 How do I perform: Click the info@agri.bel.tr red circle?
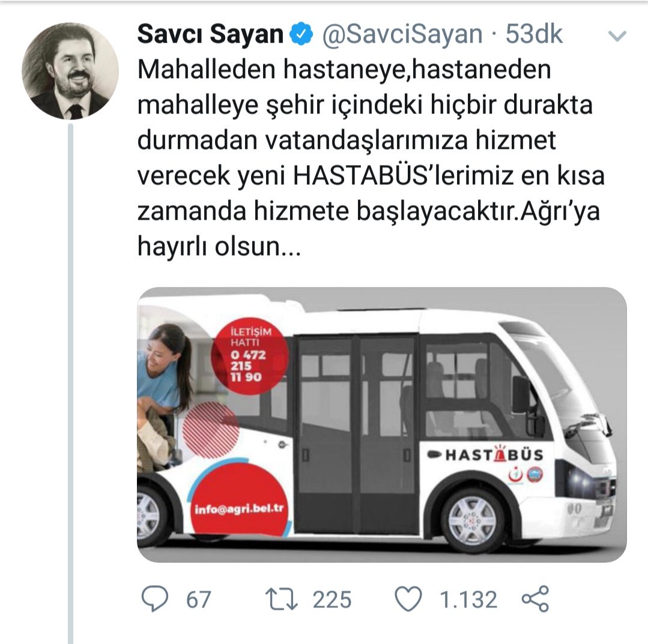(x=240, y=500)
